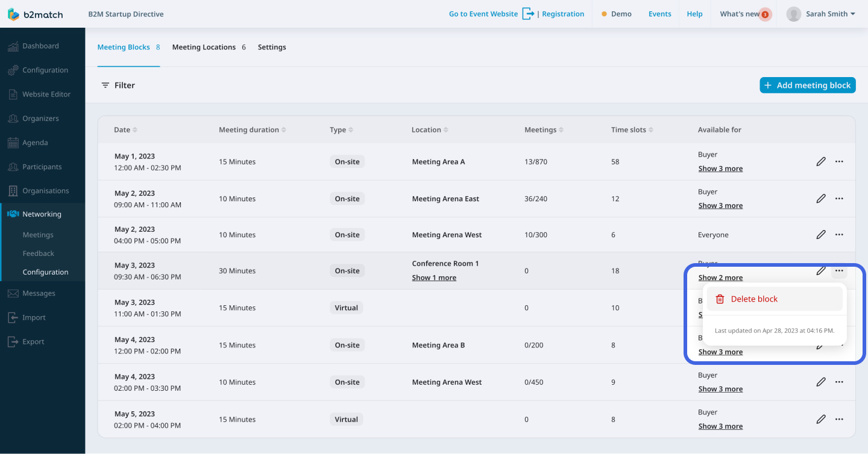
Task: Open the Dashboard sidebar icon
Action: [x=13, y=46]
